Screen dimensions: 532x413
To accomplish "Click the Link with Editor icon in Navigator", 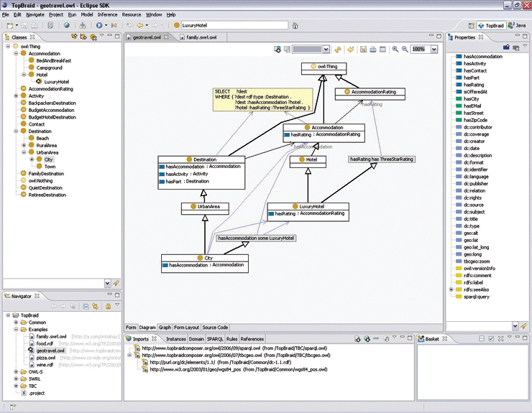I will [x=96, y=306].
